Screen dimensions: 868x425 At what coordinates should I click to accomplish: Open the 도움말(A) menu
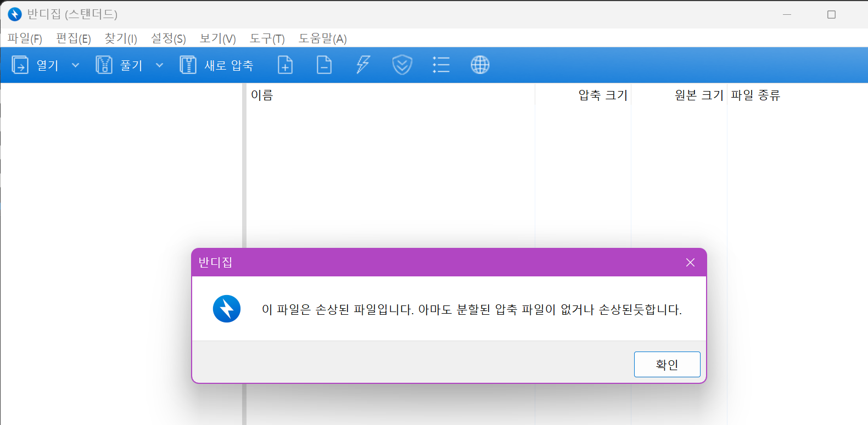tap(323, 38)
